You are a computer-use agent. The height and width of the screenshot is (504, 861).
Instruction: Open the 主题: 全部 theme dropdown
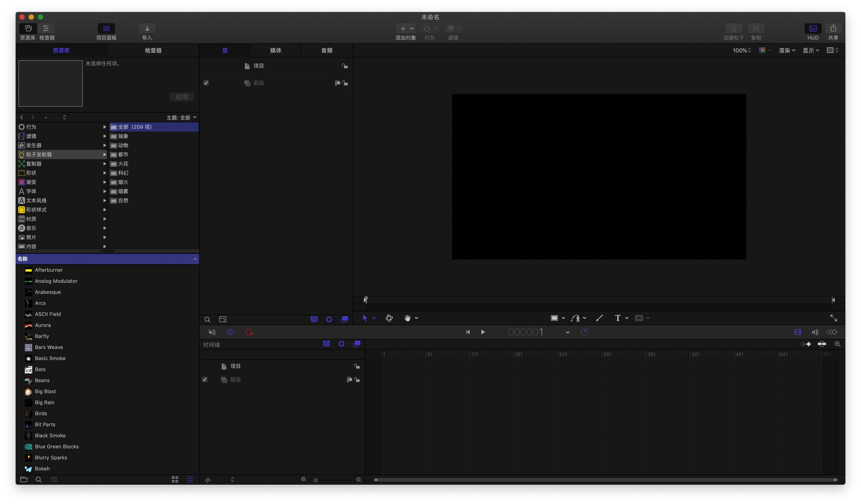[x=181, y=117]
